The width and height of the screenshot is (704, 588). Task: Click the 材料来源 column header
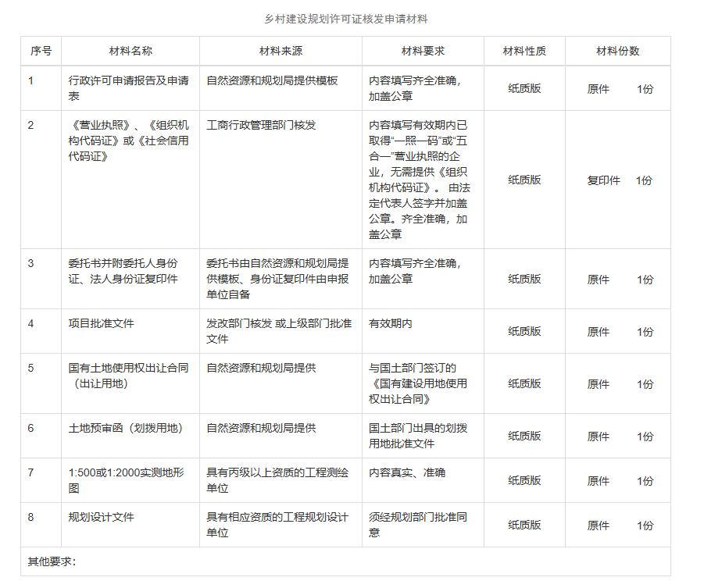pyautogui.click(x=281, y=51)
